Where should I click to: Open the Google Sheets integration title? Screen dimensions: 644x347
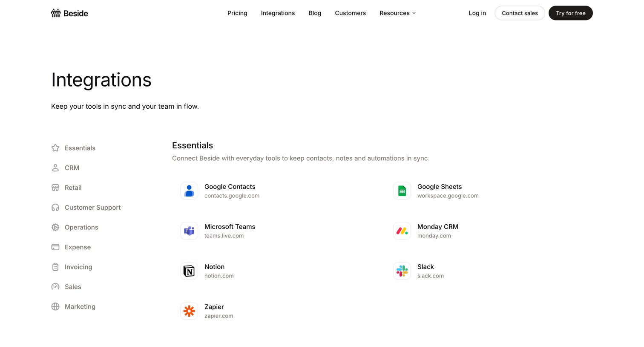(x=440, y=187)
